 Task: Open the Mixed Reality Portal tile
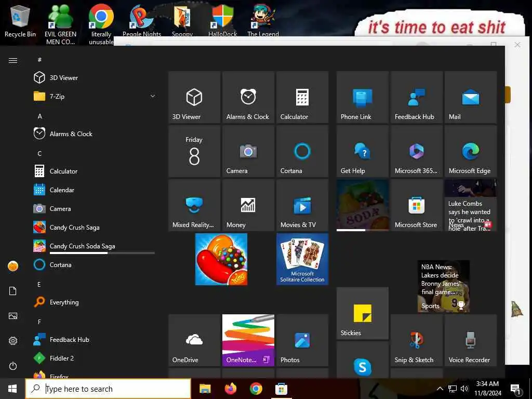click(194, 205)
